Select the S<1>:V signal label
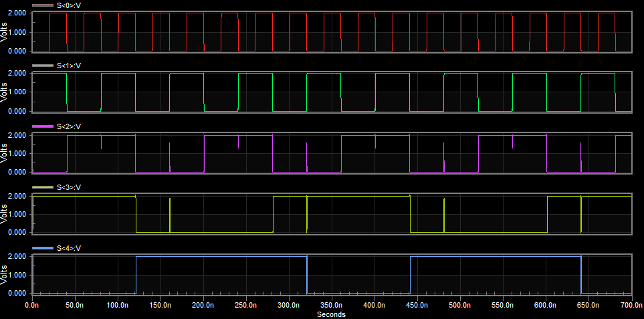The height and width of the screenshot is (319, 644). (x=68, y=66)
